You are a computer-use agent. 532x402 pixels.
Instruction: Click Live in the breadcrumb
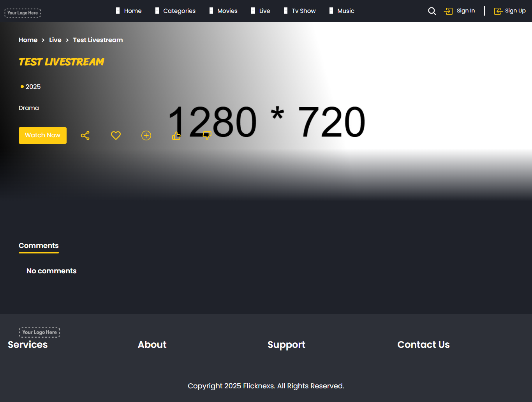click(55, 40)
